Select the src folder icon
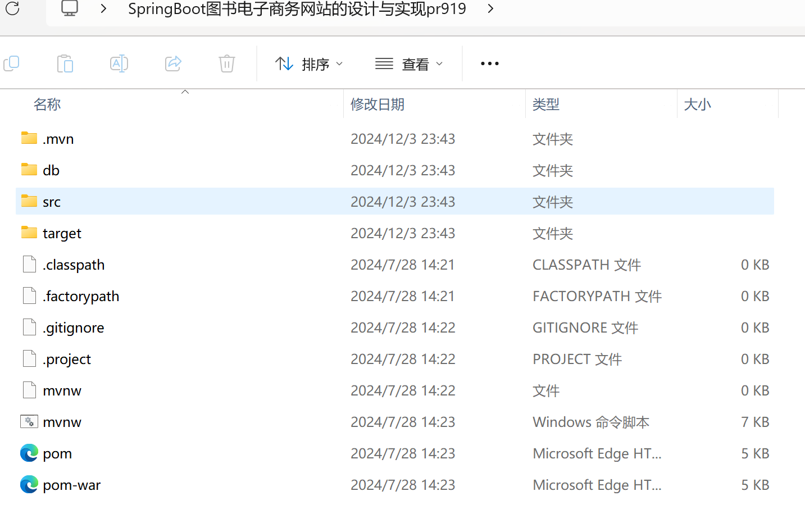This screenshot has width=805, height=532. (x=29, y=201)
